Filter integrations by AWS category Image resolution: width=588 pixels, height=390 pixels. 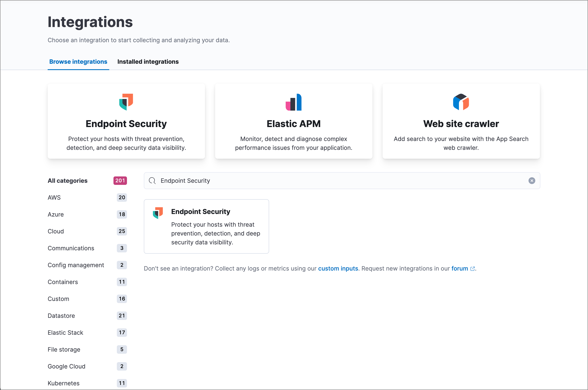coord(54,197)
